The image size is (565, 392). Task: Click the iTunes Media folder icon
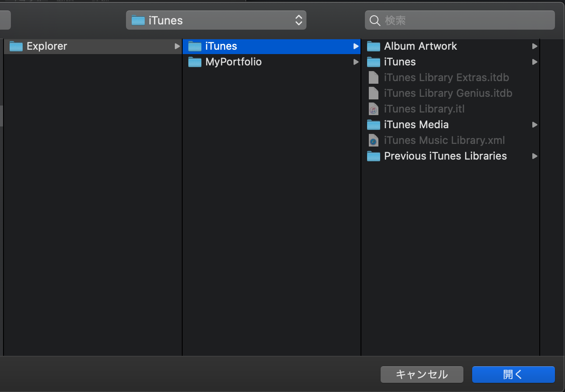tap(374, 125)
